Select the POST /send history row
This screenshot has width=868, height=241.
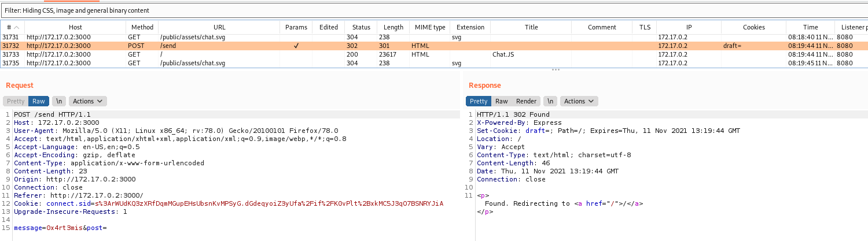tap(434, 46)
